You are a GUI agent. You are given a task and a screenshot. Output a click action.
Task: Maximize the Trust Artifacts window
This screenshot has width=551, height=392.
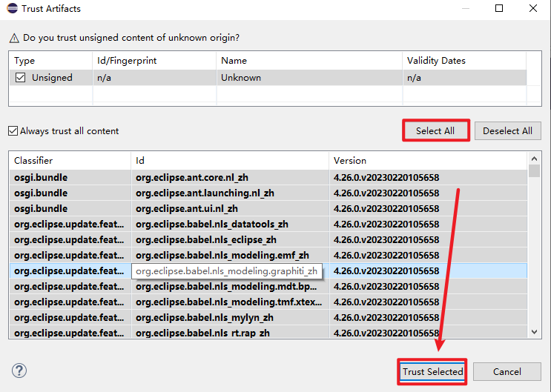[x=499, y=9]
